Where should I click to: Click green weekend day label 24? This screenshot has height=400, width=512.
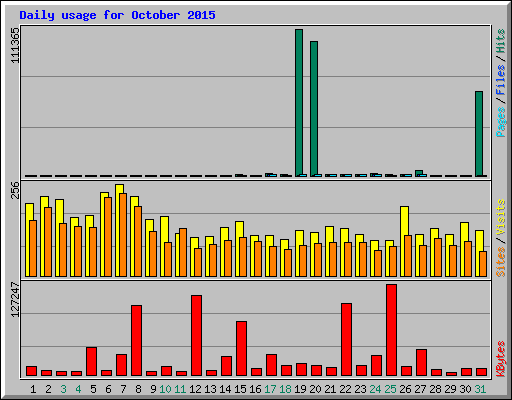click(375, 389)
